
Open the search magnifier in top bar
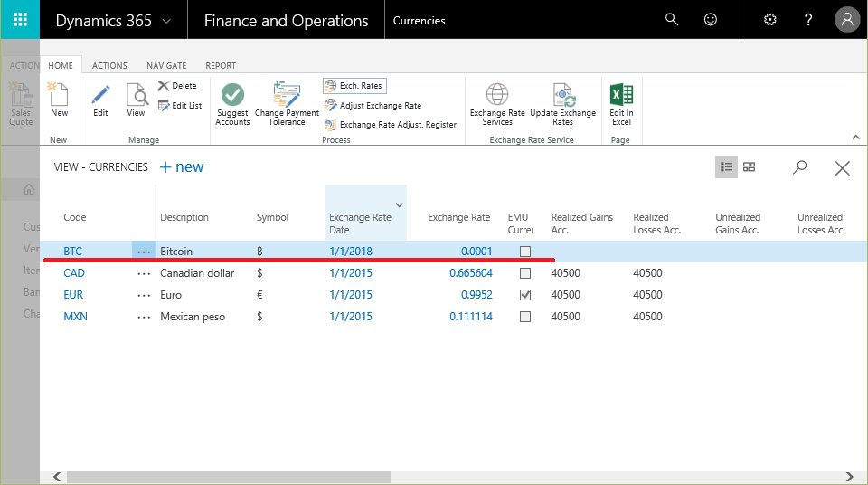[x=672, y=20]
